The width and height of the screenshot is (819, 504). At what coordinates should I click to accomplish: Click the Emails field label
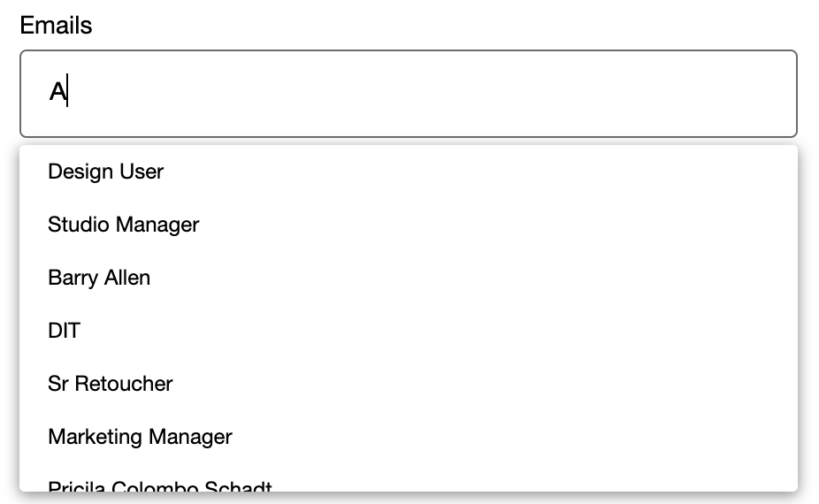pyautogui.click(x=56, y=25)
